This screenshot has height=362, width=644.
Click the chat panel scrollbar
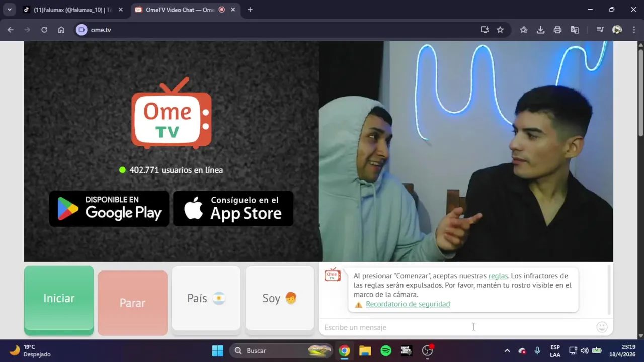[610, 290]
